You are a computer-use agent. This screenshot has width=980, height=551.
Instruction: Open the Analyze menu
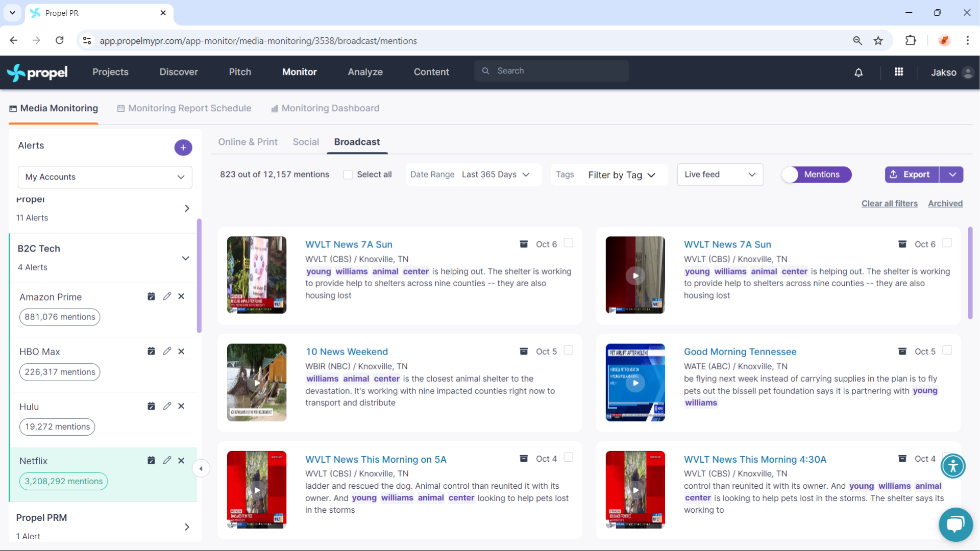pos(365,72)
